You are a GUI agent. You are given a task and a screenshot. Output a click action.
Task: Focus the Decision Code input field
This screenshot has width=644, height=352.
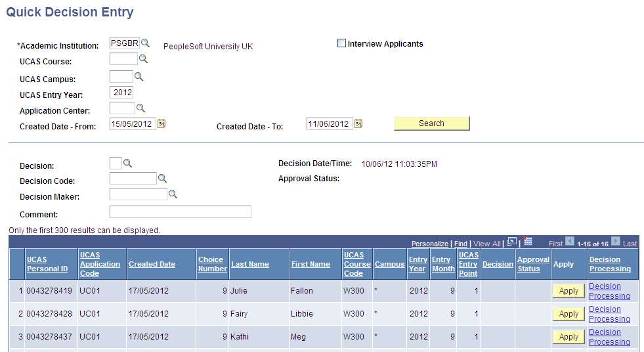point(133,178)
